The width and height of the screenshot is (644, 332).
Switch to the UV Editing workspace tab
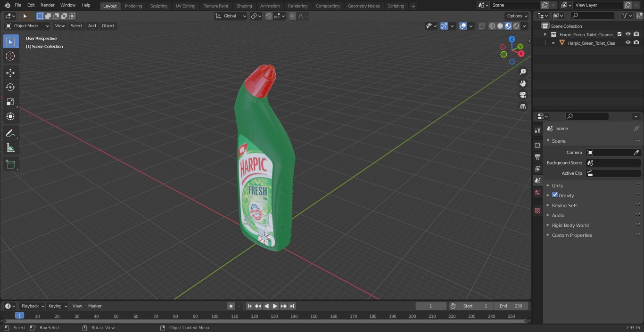pos(185,6)
